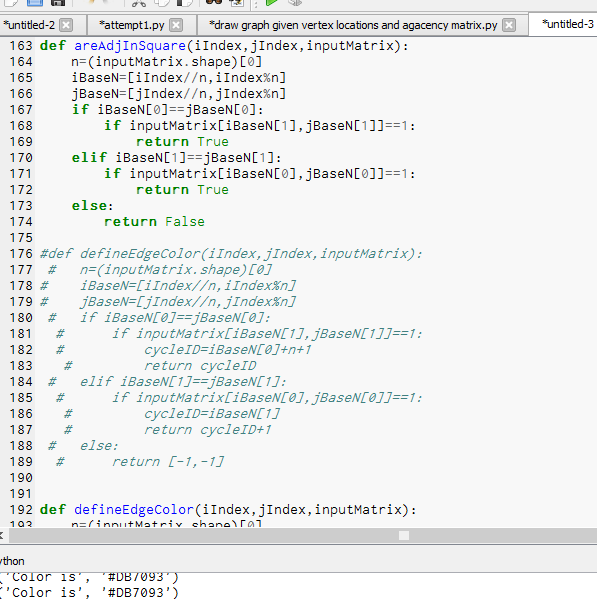Click 'elif iBaseN[1]==jBaseN[1]:' on line 170

[176, 158]
